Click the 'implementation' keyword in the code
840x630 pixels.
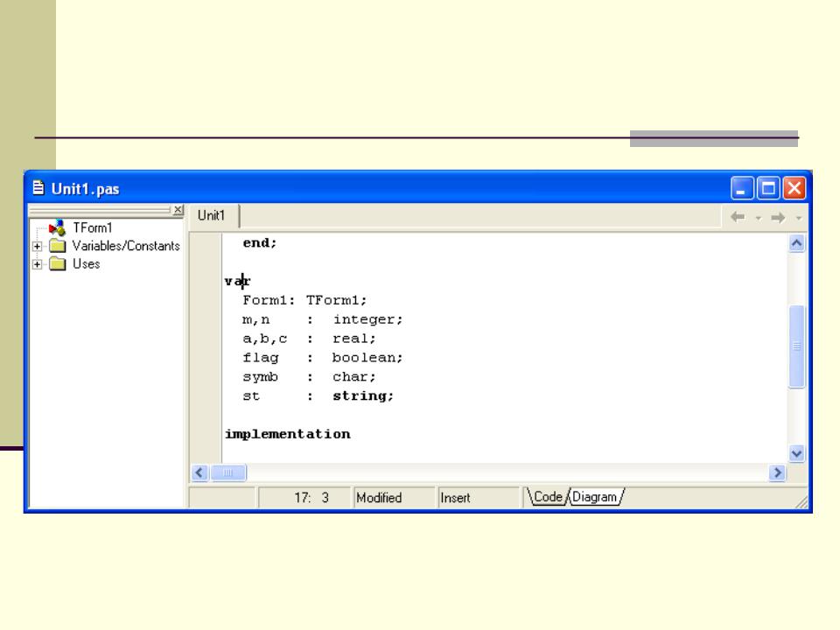(x=288, y=434)
